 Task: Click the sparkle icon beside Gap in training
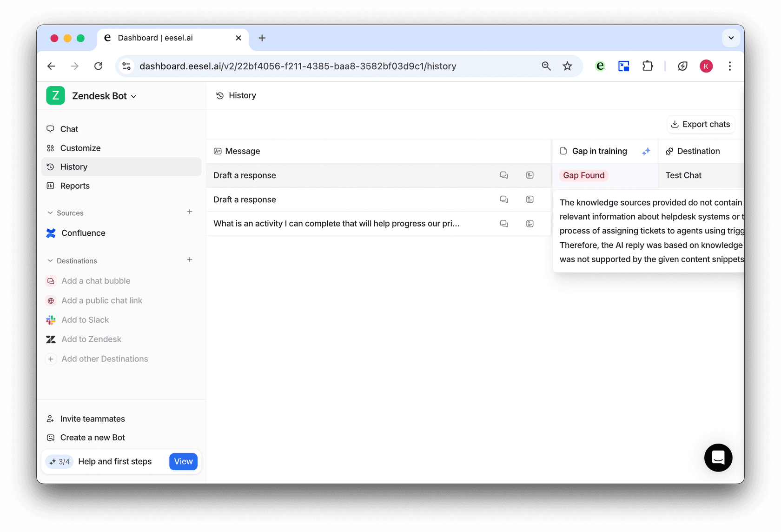coord(646,151)
